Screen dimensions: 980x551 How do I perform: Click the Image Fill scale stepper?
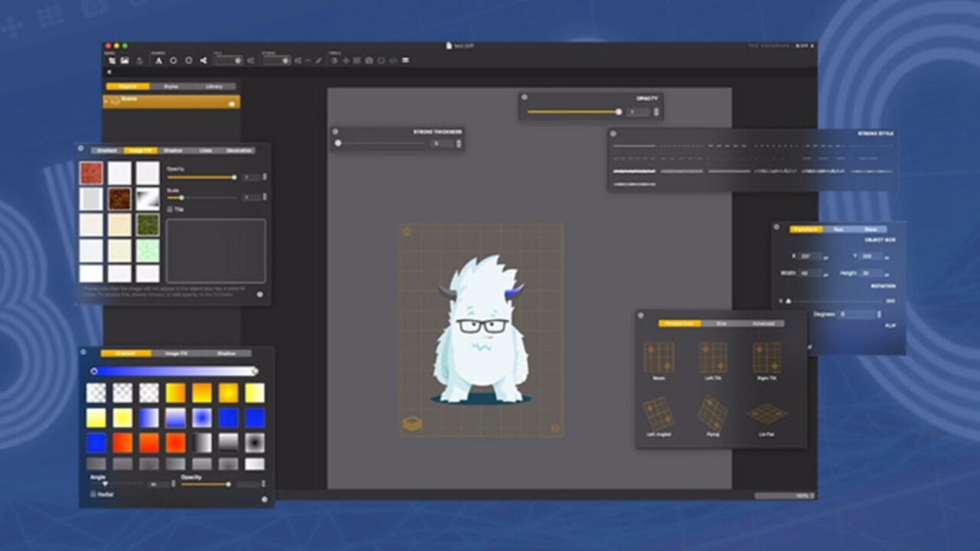point(265,197)
